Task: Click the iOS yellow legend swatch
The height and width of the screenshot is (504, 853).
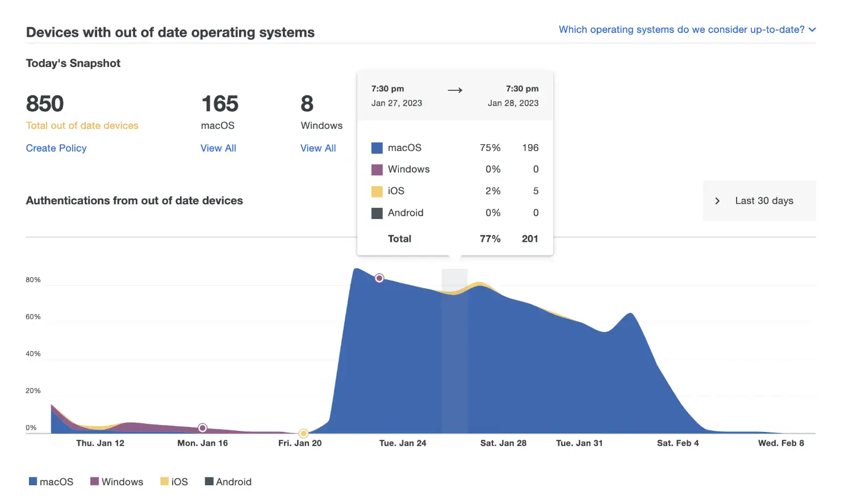Action: (x=164, y=481)
